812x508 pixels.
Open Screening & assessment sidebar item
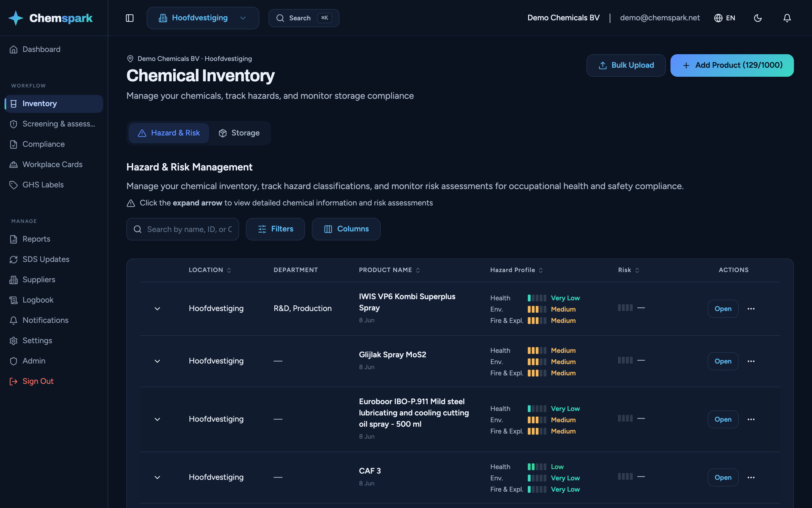[54, 124]
